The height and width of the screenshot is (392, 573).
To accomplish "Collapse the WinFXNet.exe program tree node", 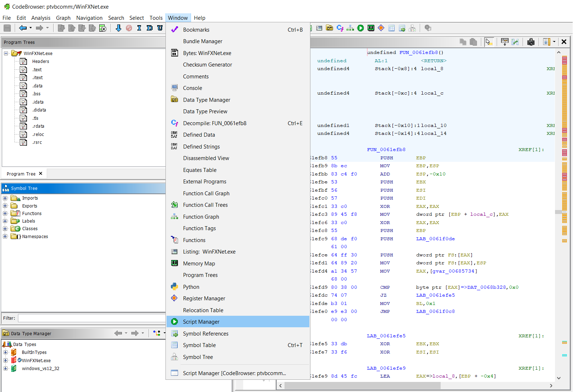I will pyautogui.click(x=6, y=53).
